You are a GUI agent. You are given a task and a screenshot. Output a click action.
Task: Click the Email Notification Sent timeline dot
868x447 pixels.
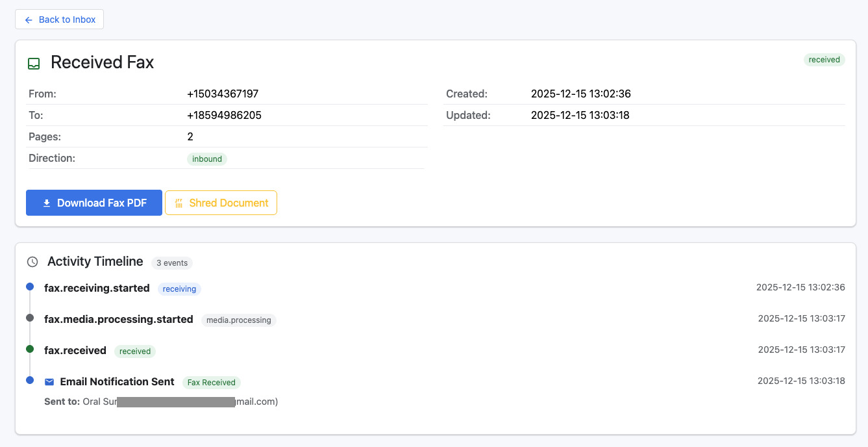pyautogui.click(x=29, y=380)
